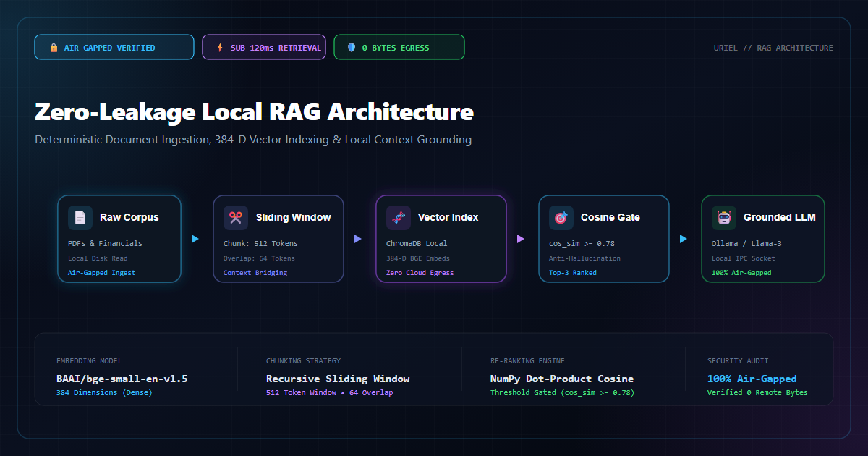Image resolution: width=868 pixels, height=456 pixels.
Task: Select the AIR-GAPPED VERIFIED badge
Action: [x=114, y=47]
